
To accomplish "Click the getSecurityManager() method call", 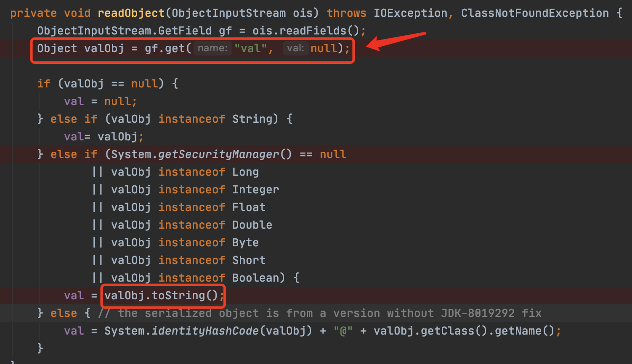I will point(218,154).
